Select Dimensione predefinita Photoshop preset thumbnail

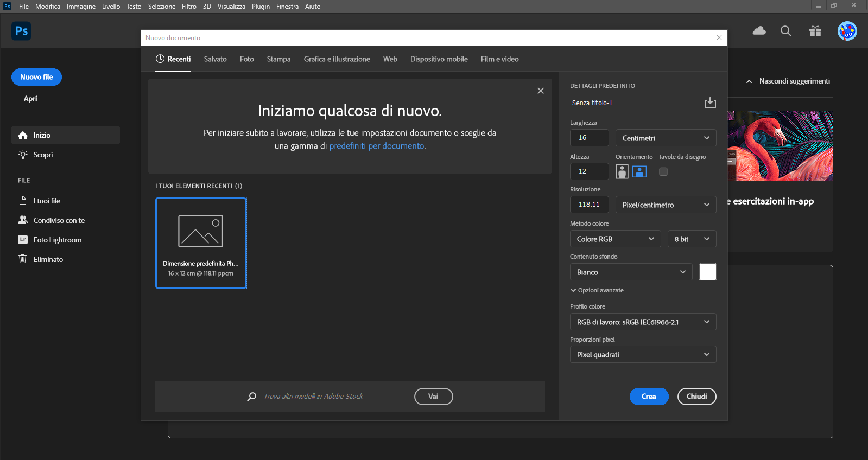click(201, 243)
